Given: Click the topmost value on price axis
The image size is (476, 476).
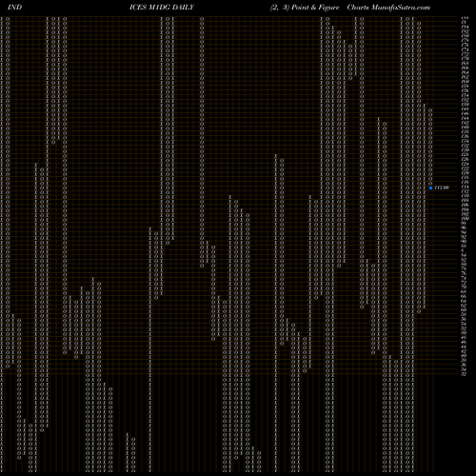Looking at the screenshot, I should (465, 18).
